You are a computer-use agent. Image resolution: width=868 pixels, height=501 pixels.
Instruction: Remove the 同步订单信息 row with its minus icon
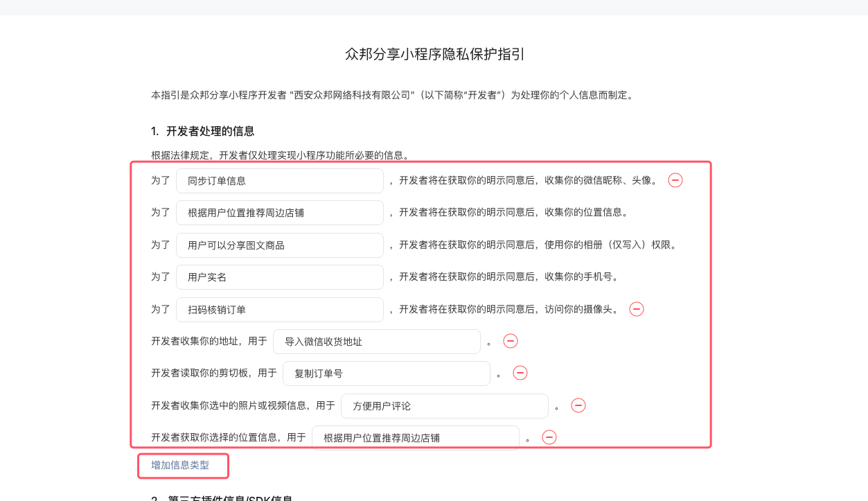pyautogui.click(x=675, y=180)
